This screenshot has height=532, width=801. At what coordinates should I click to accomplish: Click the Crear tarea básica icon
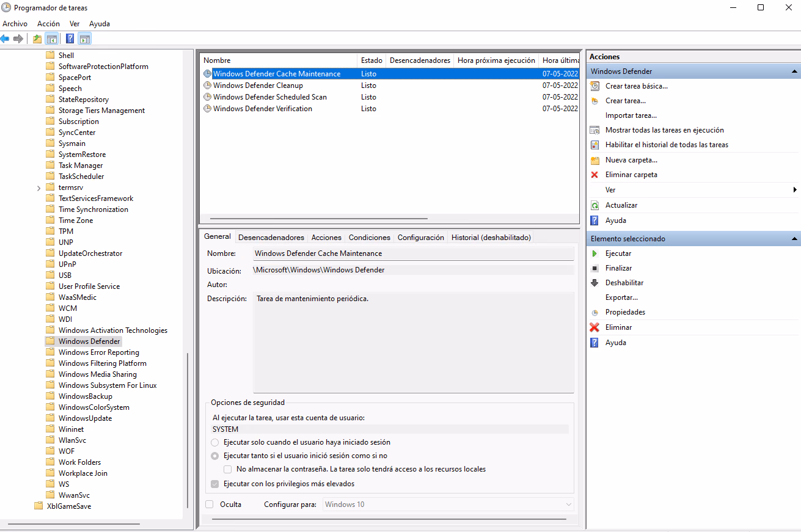click(594, 86)
